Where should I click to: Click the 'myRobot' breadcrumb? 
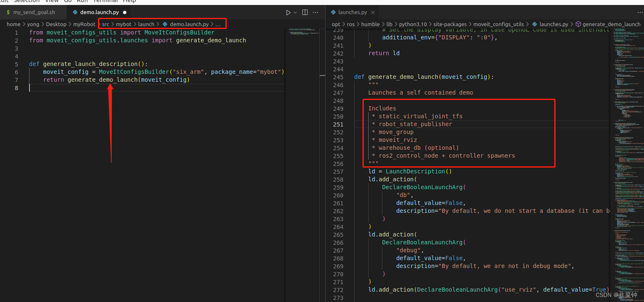[x=84, y=24]
